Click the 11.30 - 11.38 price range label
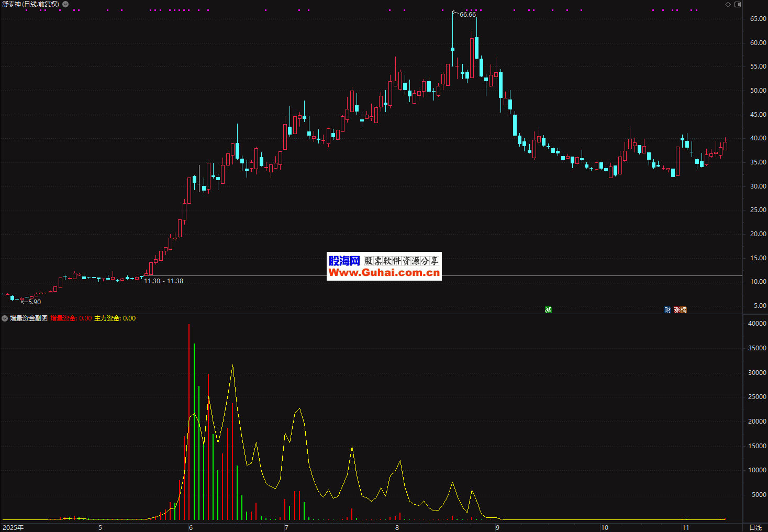 coord(164,281)
